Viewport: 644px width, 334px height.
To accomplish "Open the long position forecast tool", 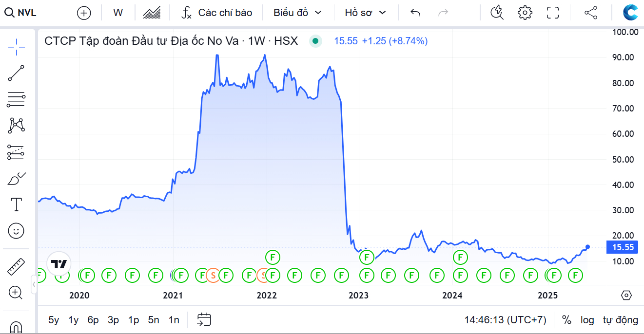I will (17, 152).
